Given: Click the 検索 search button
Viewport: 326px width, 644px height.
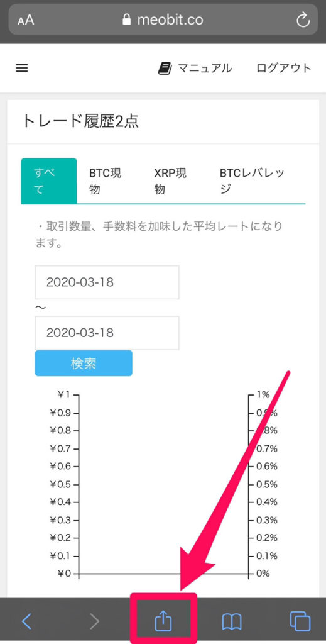Looking at the screenshot, I should 84,363.
